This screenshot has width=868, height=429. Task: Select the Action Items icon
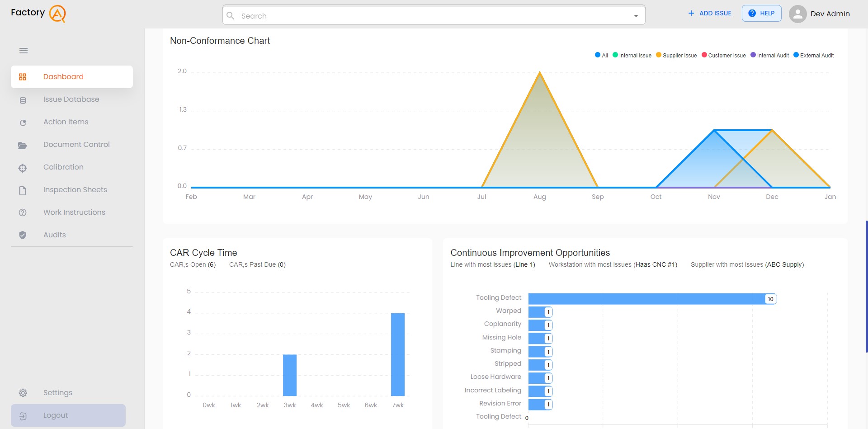[x=23, y=122]
